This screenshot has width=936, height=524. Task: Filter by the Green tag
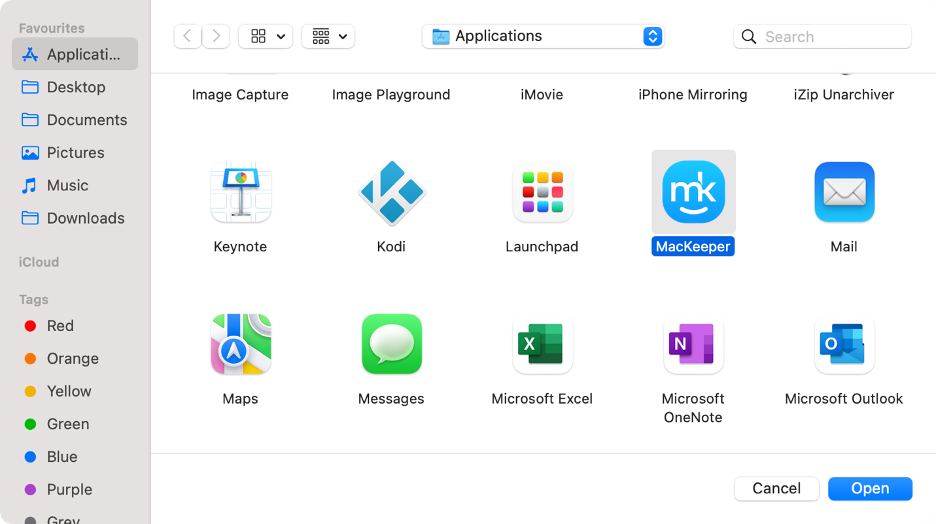click(57, 424)
